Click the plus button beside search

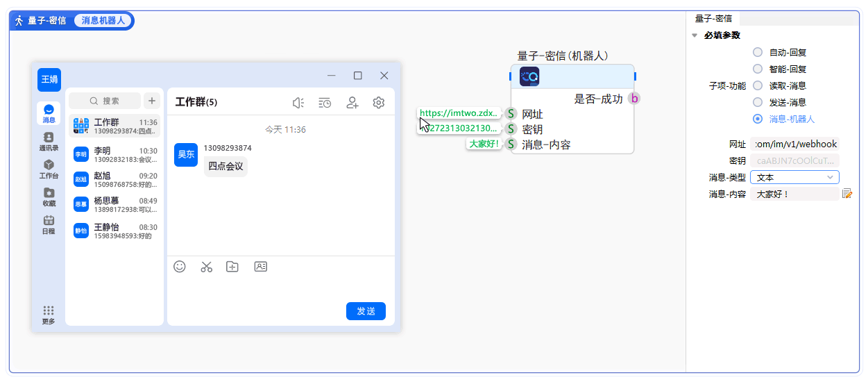[x=152, y=101]
